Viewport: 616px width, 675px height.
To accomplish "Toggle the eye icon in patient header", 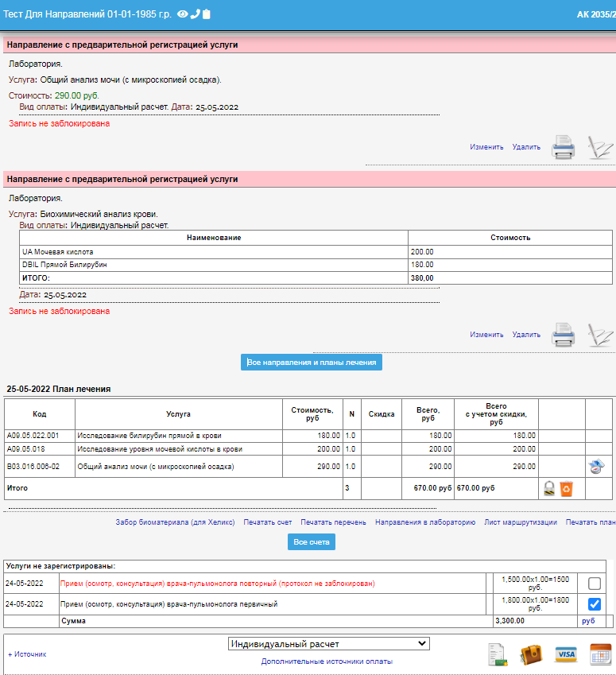I will (x=182, y=14).
